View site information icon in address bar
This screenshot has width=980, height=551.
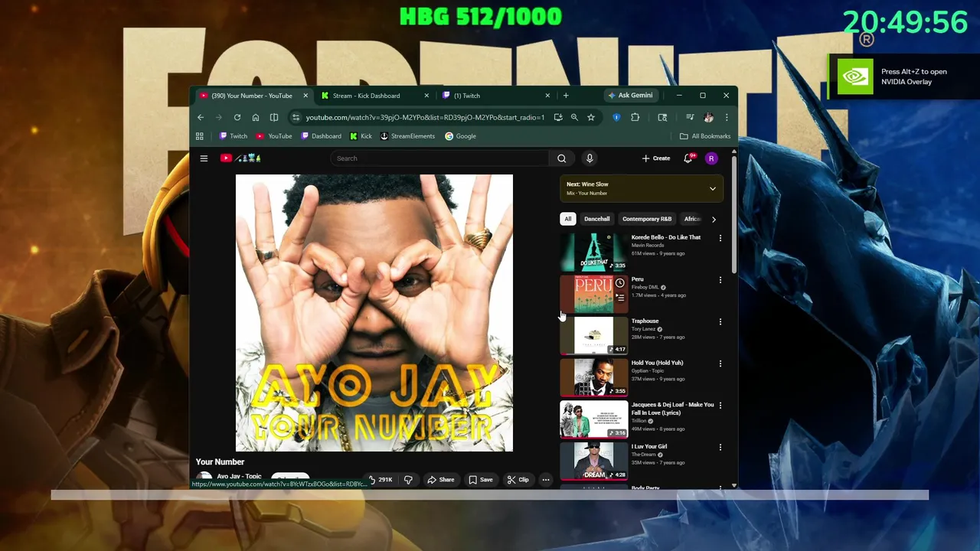tap(296, 117)
